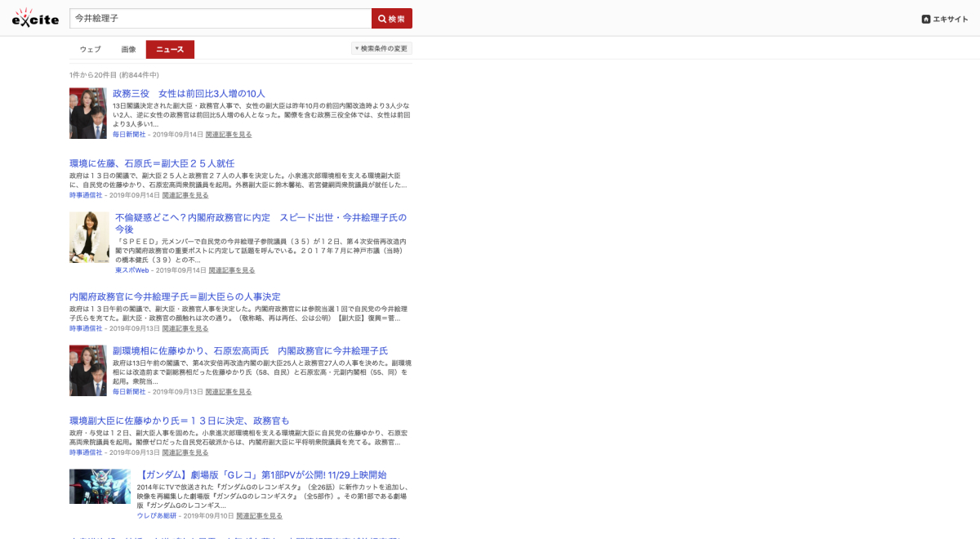This screenshot has width=980, height=539.
Task: Click 関連記事を見る for 副環境相 article
Action: point(229,391)
